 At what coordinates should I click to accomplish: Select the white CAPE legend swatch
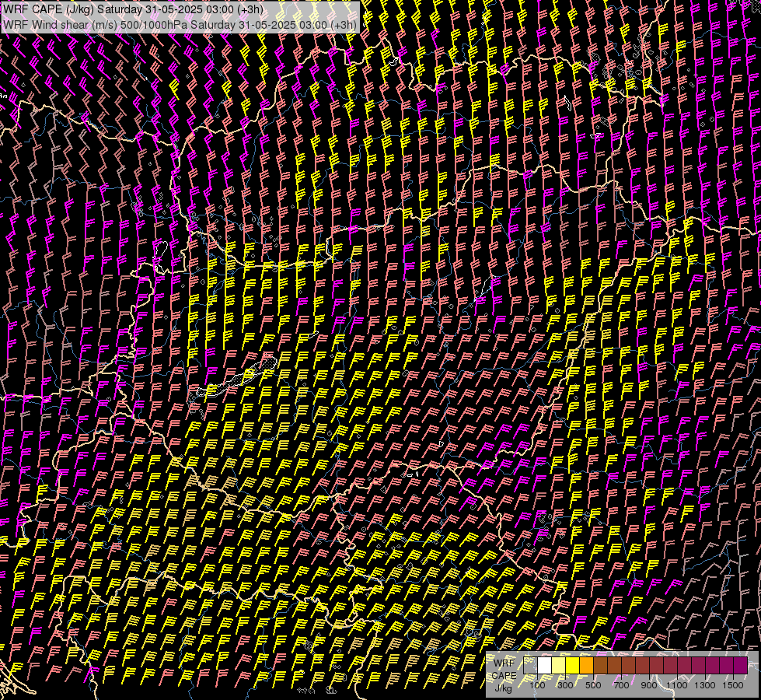coord(545,666)
